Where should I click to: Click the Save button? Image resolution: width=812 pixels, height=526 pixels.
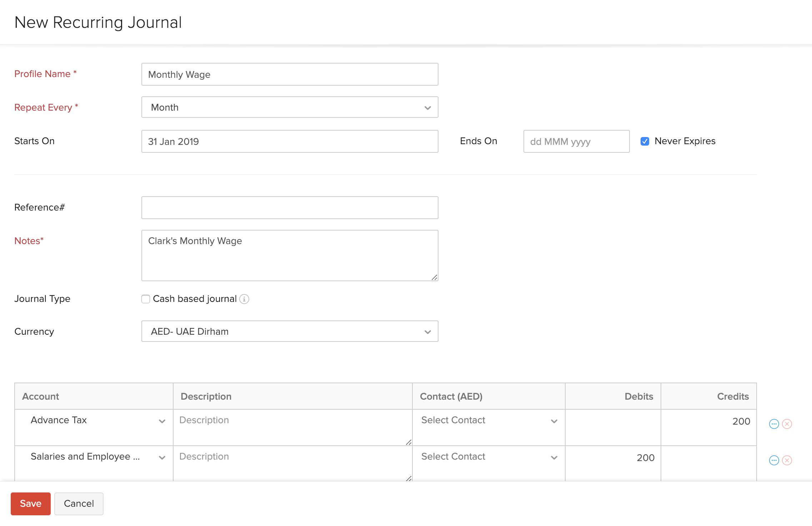[x=31, y=504]
